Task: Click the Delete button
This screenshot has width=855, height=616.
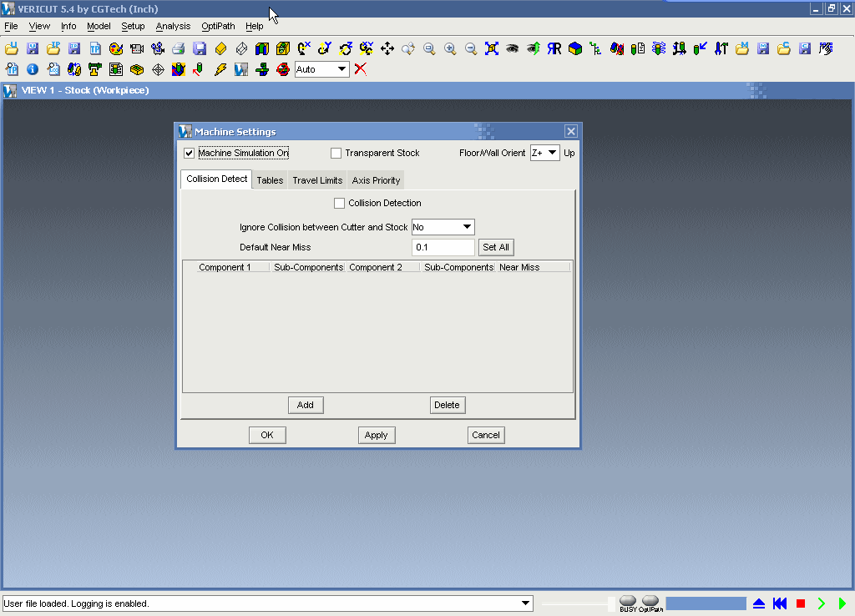Action: point(448,405)
